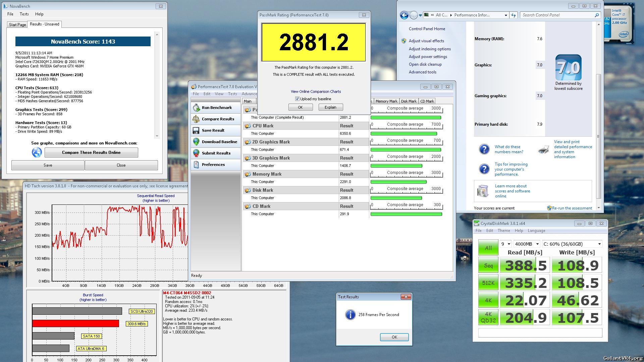Open 'View Online Comparison Charts' link
This screenshot has width=644, height=362.
(316, 92)
